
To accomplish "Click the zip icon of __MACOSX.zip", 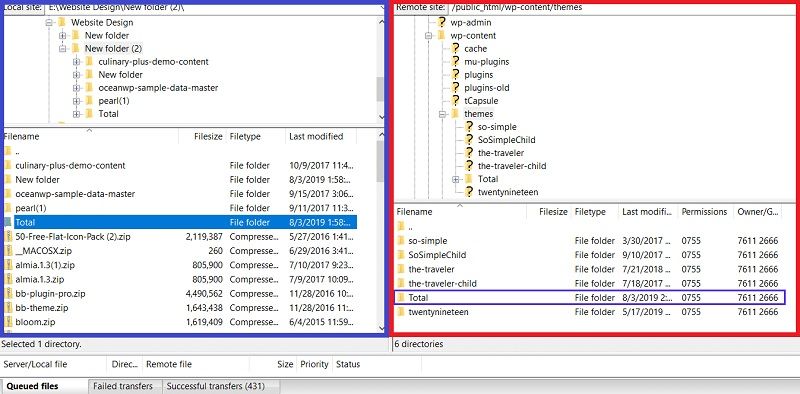I will tap(8, 251).
